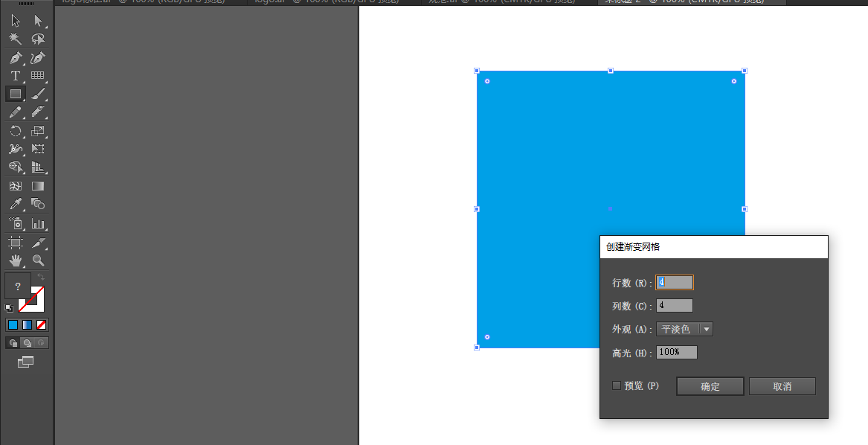Pick the Symbol Sprayer tool

pyautogui.click(x=16, y=223)
